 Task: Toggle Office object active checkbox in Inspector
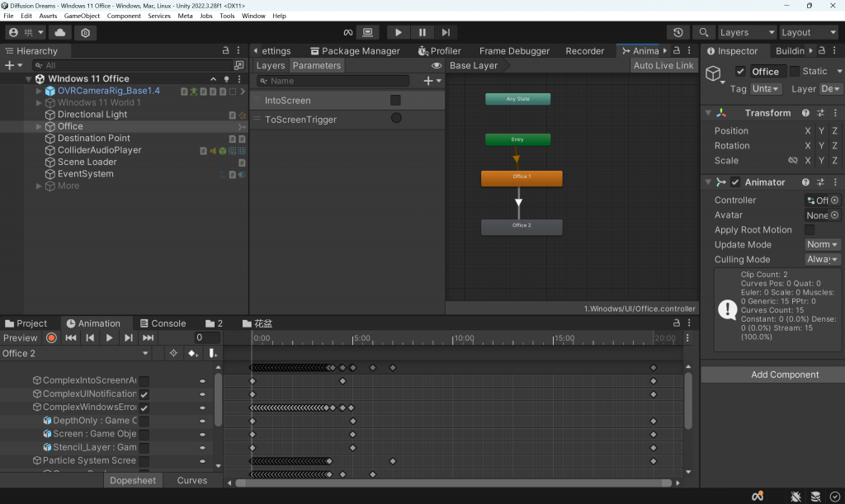740,71
